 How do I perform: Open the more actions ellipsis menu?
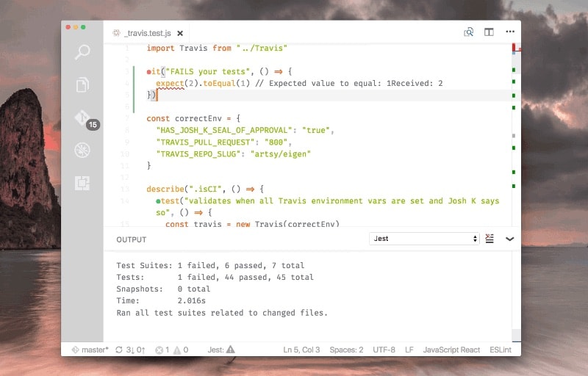point(510,32)
